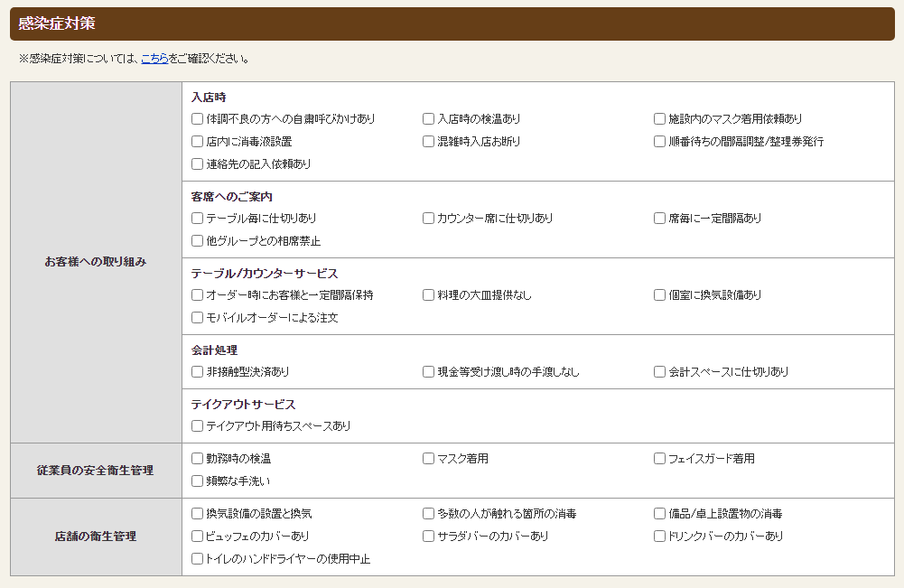Click the テーブル/カウンターサービス heading
This screenshot has width=904, height=588.
click(x=265, y=274)
